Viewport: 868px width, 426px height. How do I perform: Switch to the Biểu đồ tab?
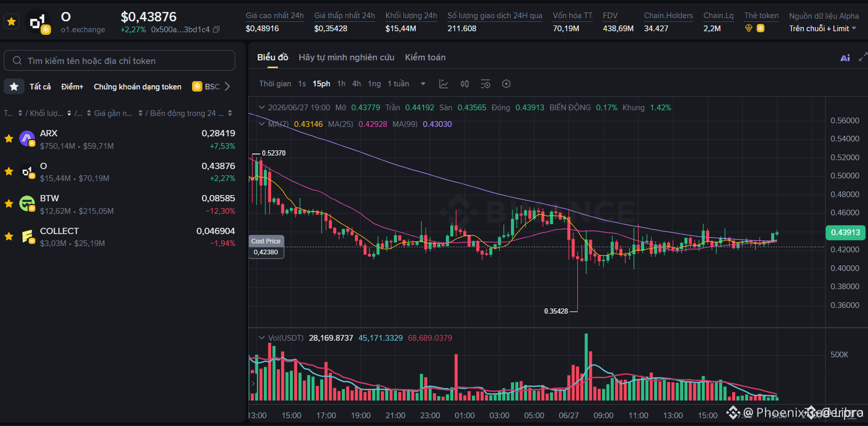point(273,57)
